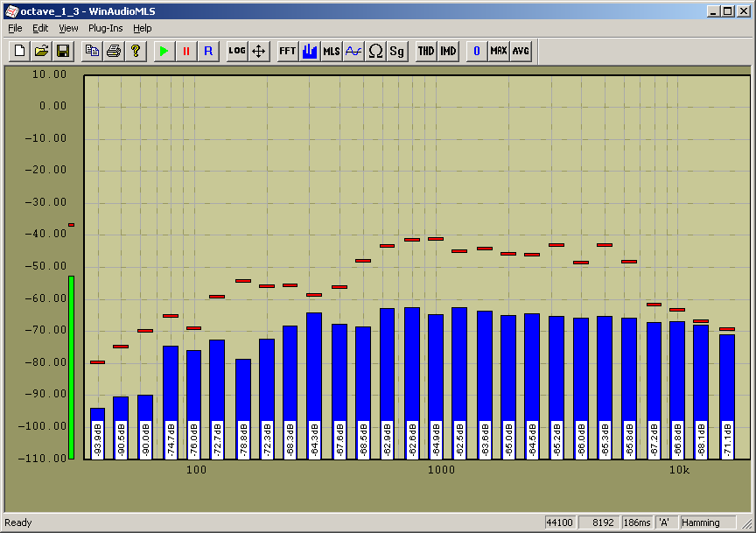Open the View menu
The width and height of the screenshot is (756, 533).
[x=68, y=28]
